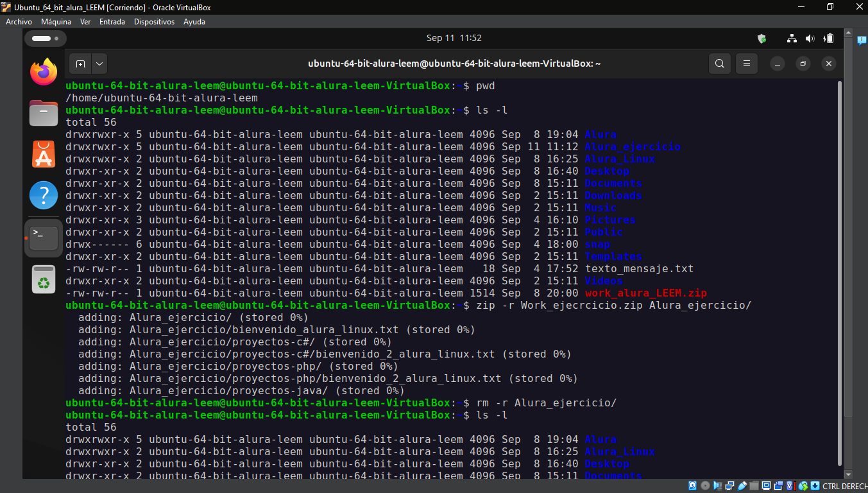Click the Terminal icon in the dock
The height and width of the screenshot is (493, 868).
[x=44, y=238]
